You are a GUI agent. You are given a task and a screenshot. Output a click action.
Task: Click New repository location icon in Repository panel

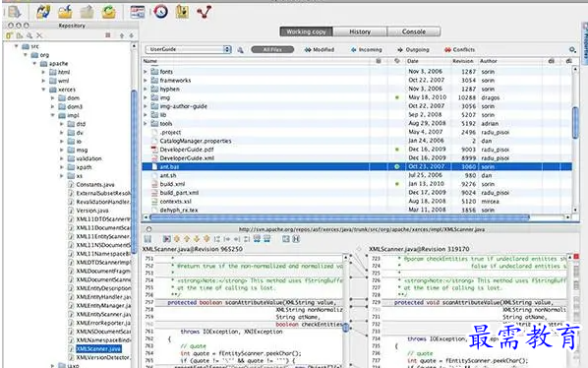click(10, 35)
